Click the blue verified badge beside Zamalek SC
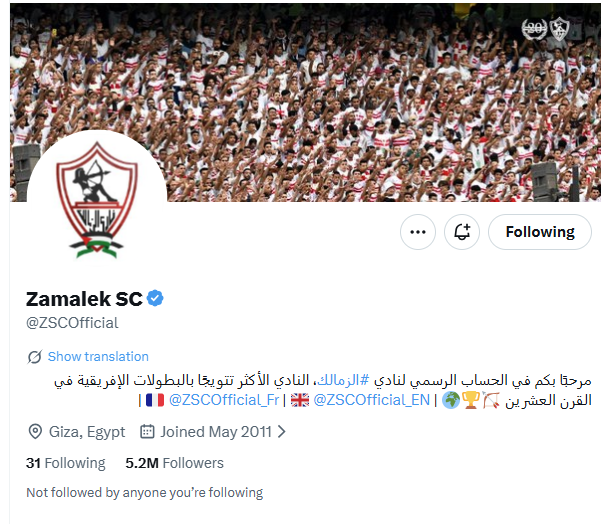The width and height of the screenshot is (601, 524). tap(155, 298)
